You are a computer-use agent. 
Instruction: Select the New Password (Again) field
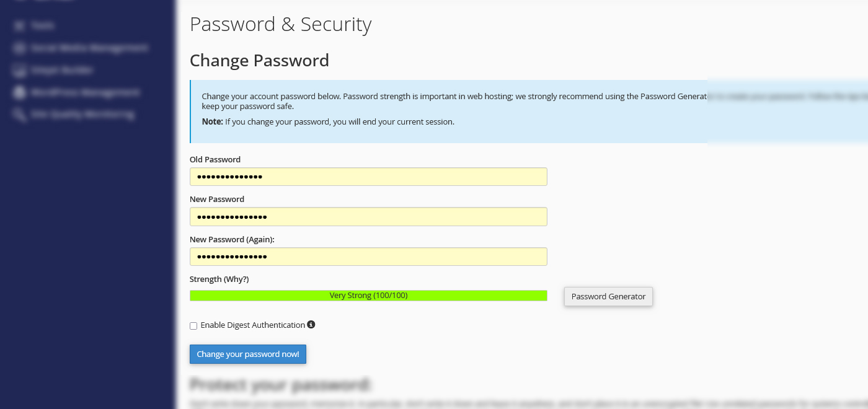point(368,256)
